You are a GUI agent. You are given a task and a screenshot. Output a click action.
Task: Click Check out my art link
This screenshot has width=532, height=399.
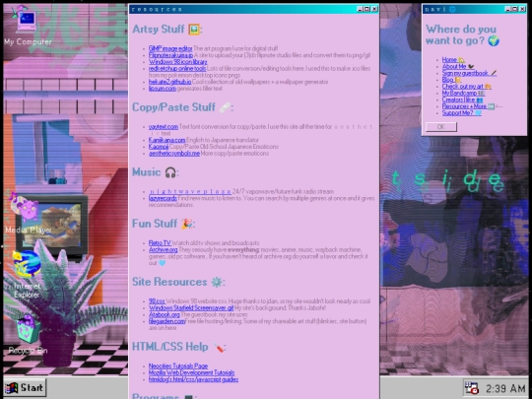click(x=467, y=86)
